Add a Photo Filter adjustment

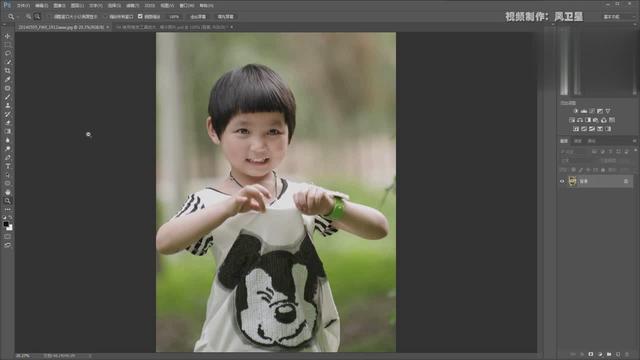click(596, 120)
